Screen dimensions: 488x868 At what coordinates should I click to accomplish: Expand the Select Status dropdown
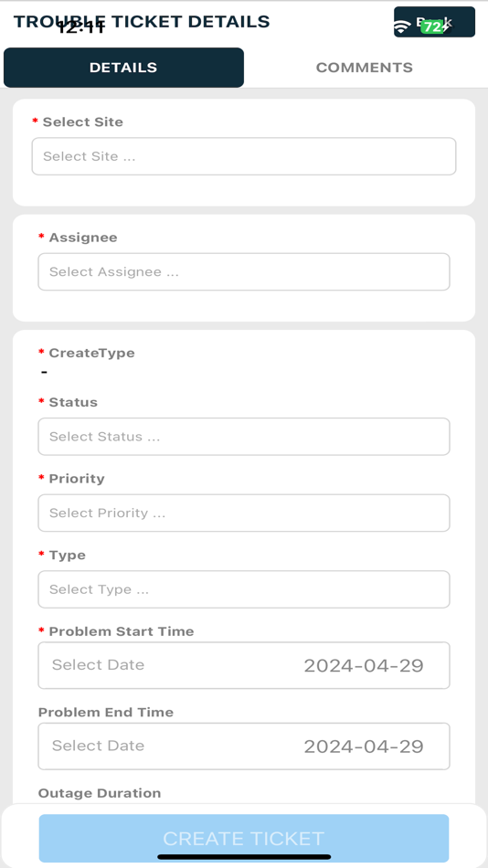[244, 437]
